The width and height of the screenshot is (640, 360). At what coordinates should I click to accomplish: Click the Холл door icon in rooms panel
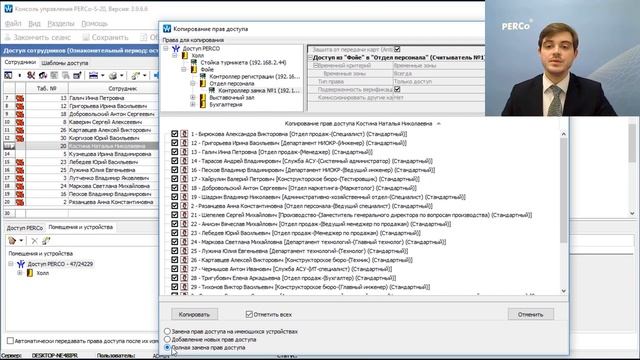click(x=30, y=273)
